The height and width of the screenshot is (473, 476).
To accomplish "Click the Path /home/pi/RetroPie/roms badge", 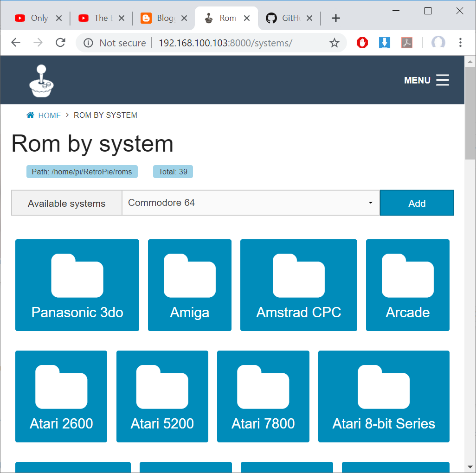I will click(x=82, y=172).
